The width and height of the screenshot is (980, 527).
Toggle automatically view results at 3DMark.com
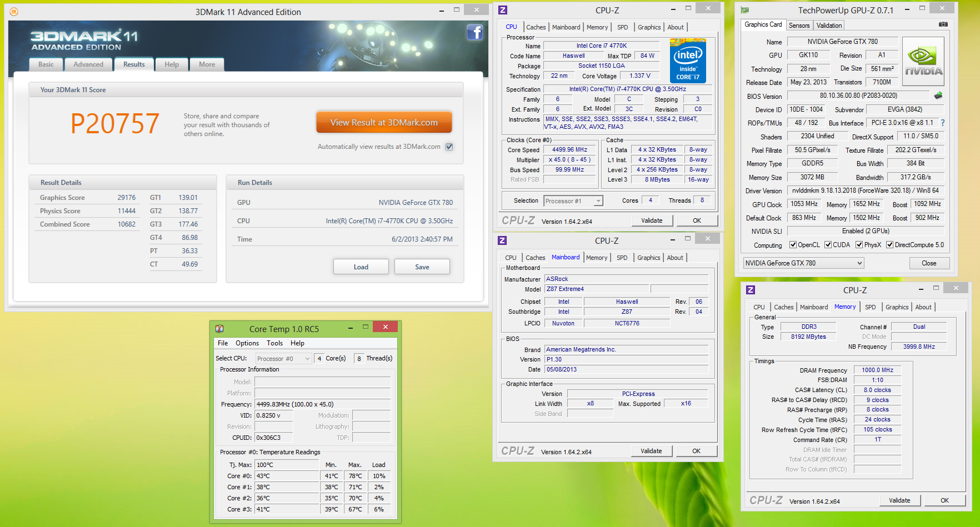tap(449, 147)
